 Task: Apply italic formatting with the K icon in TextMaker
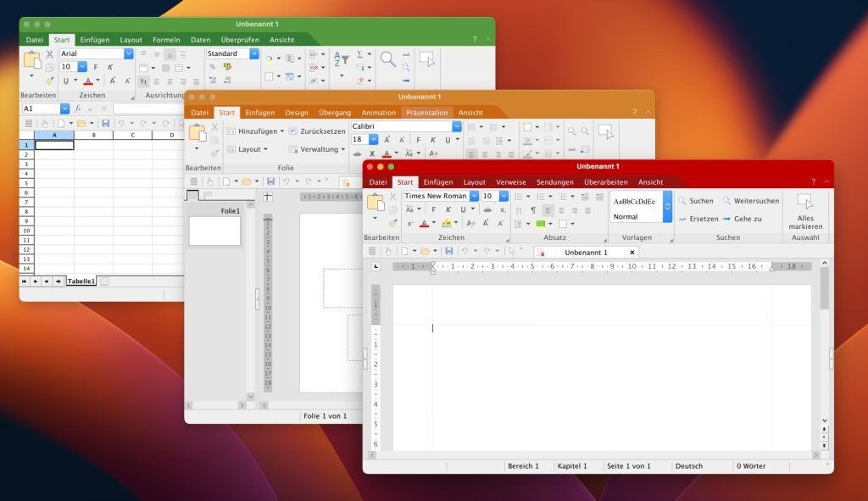pyautogui.click(x=447, y=209)
